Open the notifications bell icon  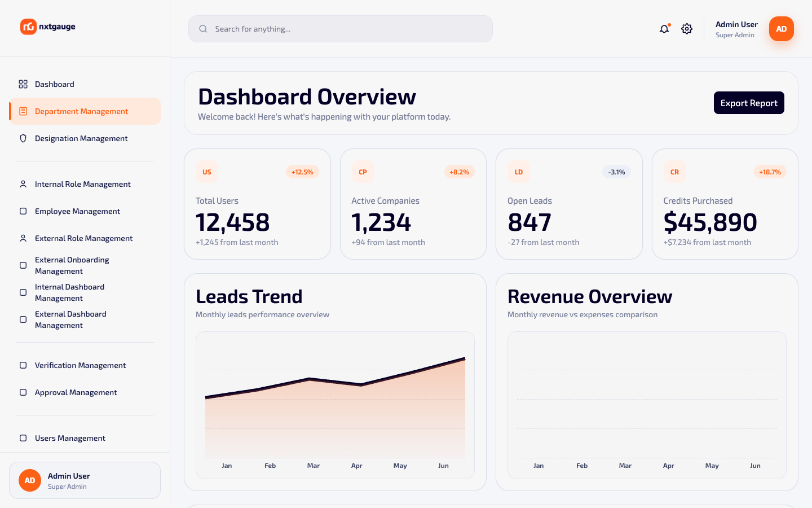664,29
